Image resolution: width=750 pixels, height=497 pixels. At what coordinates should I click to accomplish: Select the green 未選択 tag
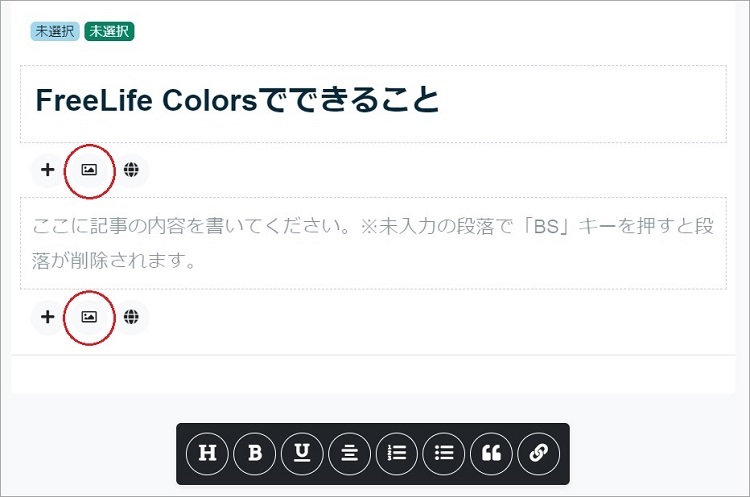110,32
